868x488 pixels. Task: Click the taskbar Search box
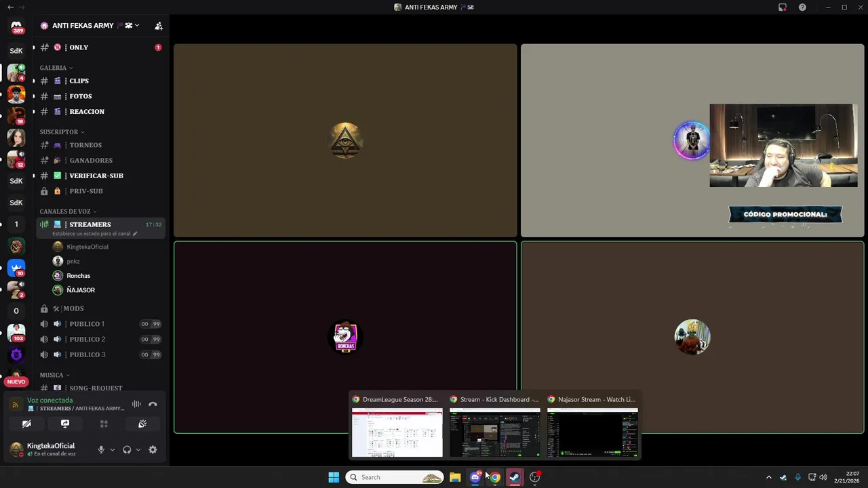(395, 477)
